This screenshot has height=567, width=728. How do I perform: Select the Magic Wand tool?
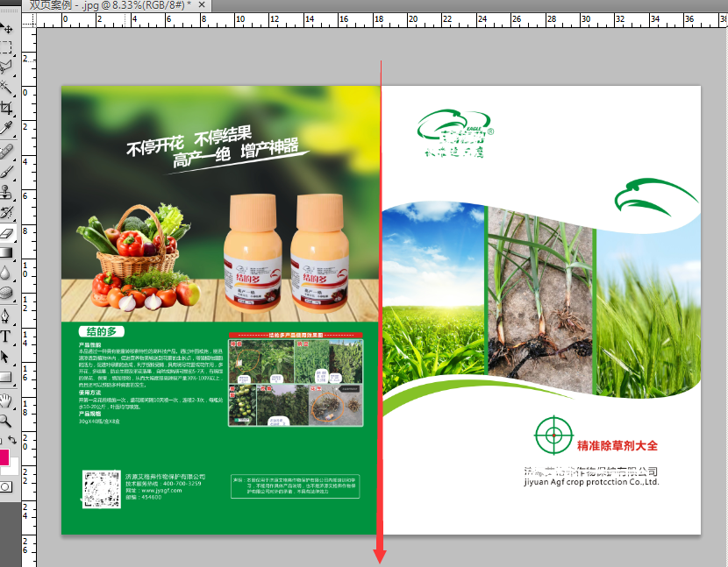pyautogui.click(x=6, y=88)
